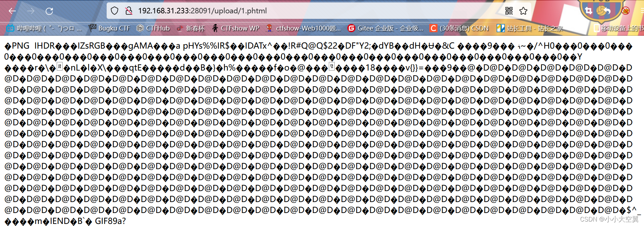Open the 哔哩哔哩 bookmark
Image resolution: width=644 pixels, height=226 pixels.
[x=44, y=28]
